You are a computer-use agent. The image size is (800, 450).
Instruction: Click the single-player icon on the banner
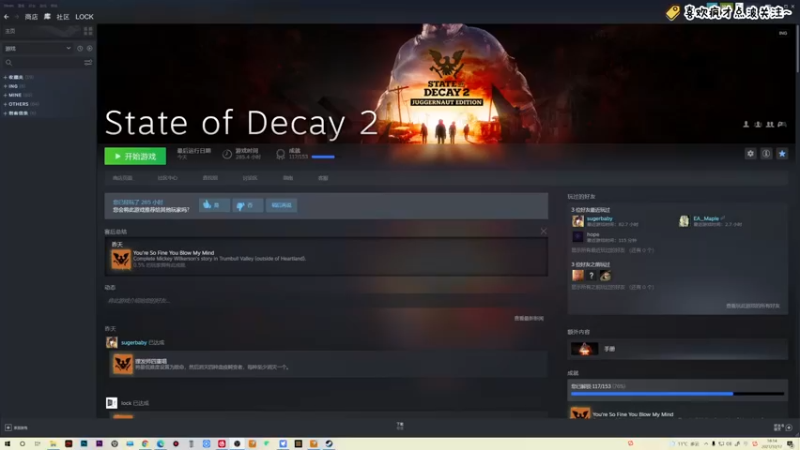coord(746,124)
